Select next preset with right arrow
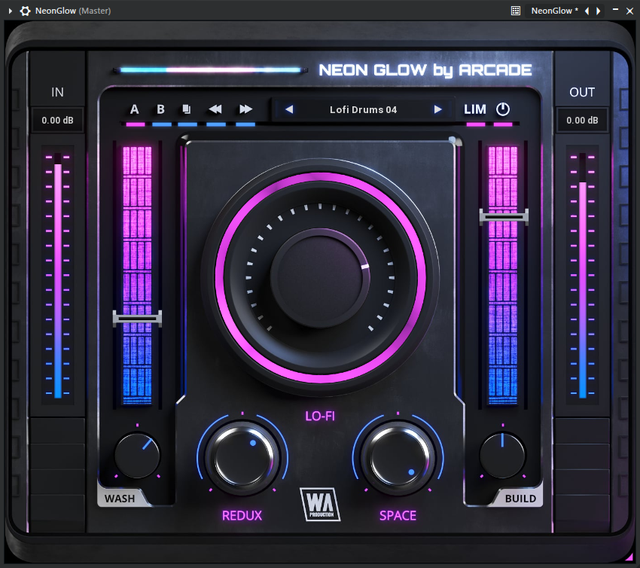Screen dimensions: 640x568 coord(437,109)
